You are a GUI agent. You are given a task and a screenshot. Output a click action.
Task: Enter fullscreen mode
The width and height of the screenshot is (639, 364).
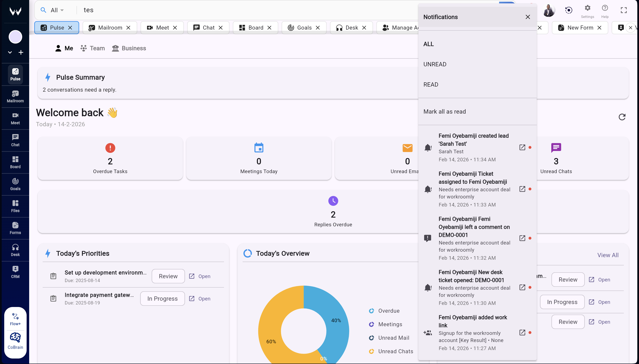click(x=623, y=10)
